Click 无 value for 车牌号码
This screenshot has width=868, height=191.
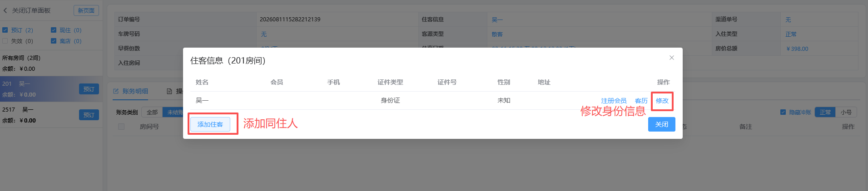(x=264, y=34)
